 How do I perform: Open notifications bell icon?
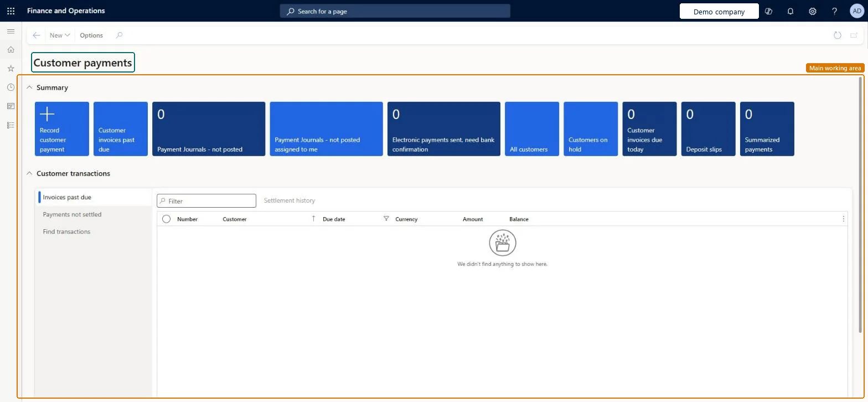tap(790, 11)
